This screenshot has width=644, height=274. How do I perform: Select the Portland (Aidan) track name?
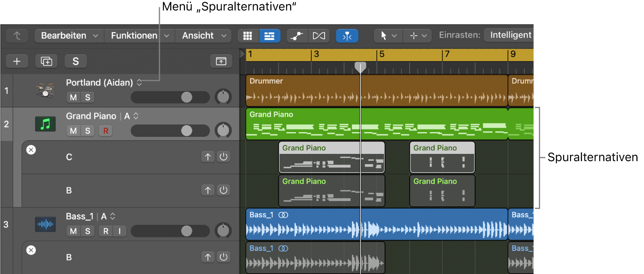point(100,83)
